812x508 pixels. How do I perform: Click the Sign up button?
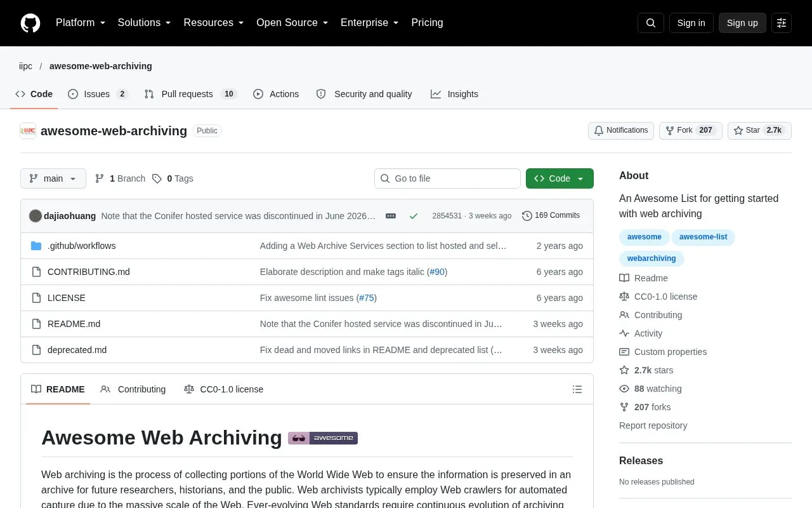click(742, 23)
